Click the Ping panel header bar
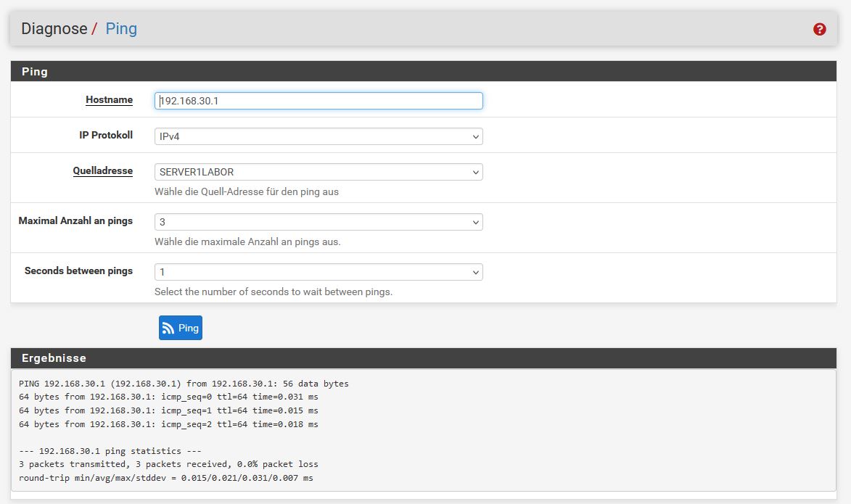Viewport: 851px width, 504px height. (424, 72)
